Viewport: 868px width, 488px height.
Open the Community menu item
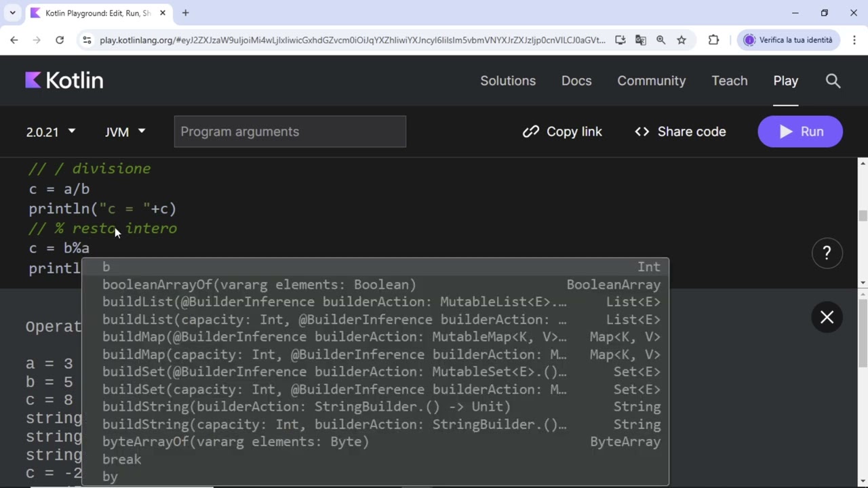(652, 81)
